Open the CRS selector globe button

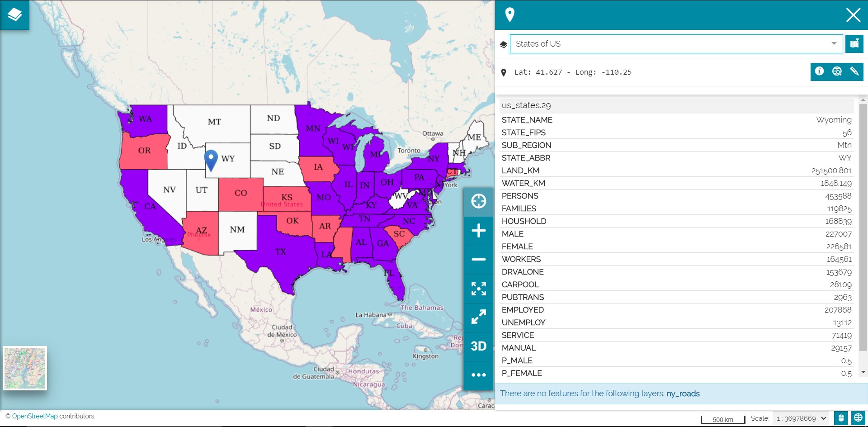pyautogui.click(x=858, y=418)
